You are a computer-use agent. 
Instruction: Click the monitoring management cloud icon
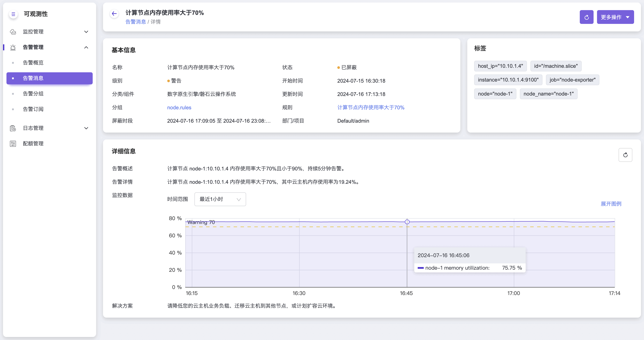[13, 32]
